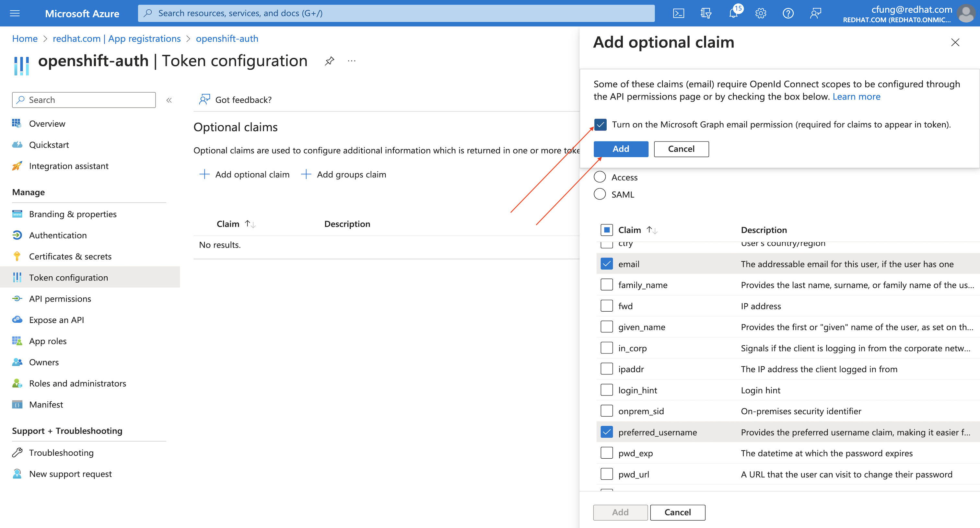Select the preferred_username claim checkbox
Image resolution: width=980 pixels, height=528 pixels.
(x=605, y=432)
